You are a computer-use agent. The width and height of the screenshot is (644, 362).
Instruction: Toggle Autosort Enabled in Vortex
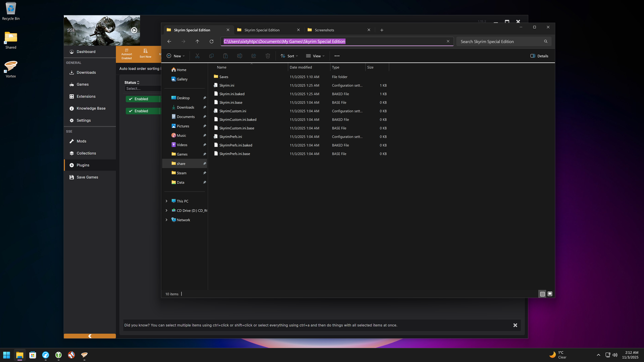[126, 54]
